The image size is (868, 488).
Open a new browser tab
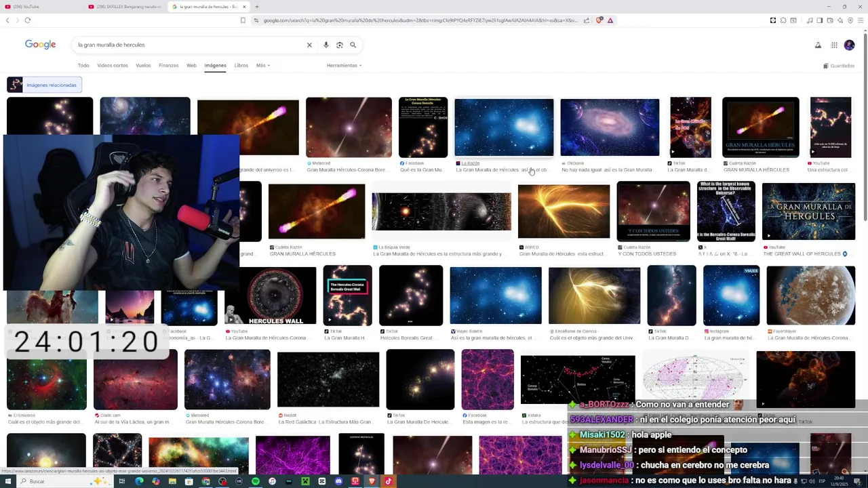[256, 7]
